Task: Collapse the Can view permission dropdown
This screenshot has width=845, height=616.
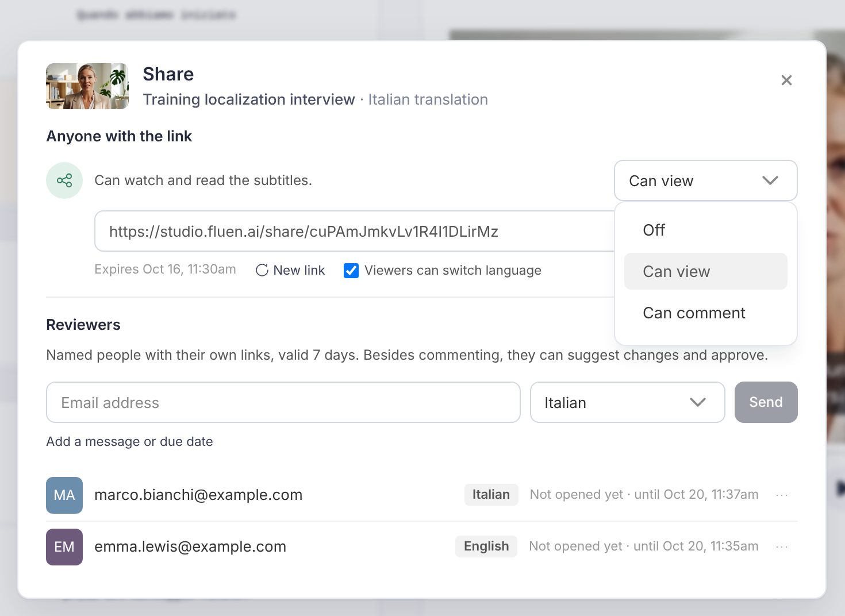Action: pos(706,180)
